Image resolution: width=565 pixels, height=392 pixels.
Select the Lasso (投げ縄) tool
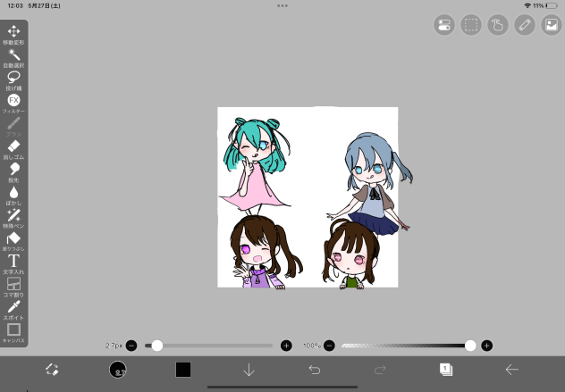click(x=13, y=80)
